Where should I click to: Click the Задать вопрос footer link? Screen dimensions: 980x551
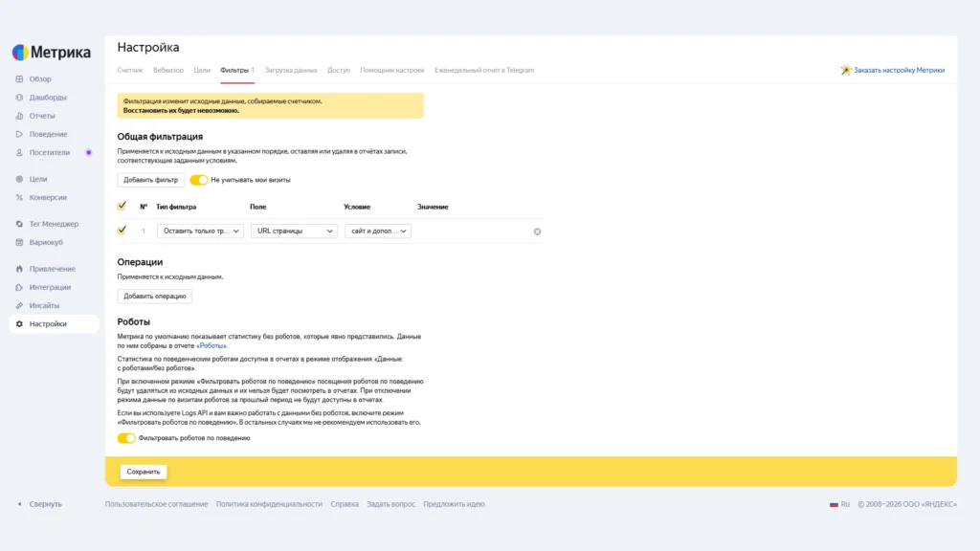pyautogui.click(x=390, y=504)
